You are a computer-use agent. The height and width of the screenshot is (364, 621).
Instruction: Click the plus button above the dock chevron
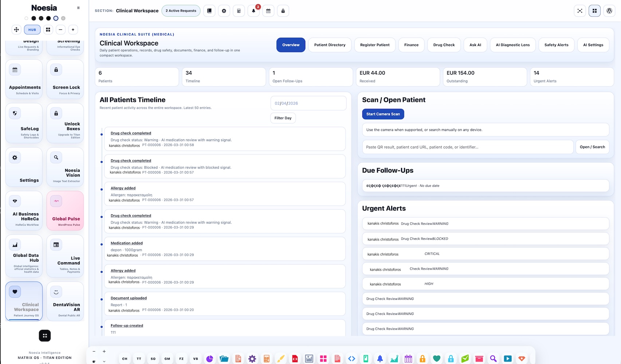(x=104, y=352)
